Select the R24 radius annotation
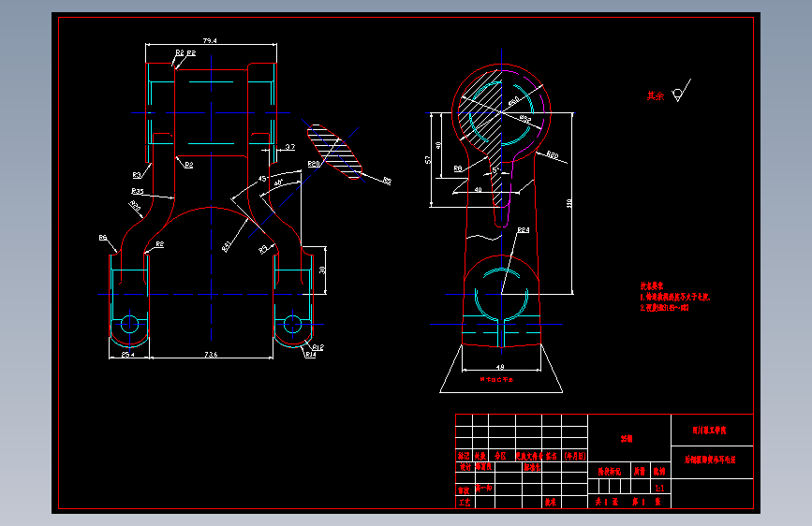This screenshot has width=812, height=526. click(523, 230)
